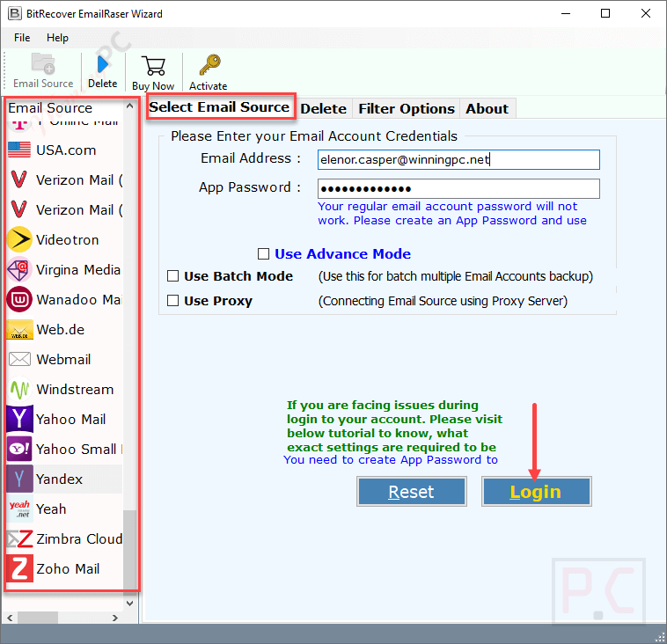Collapse the Email Source panel header arrow
This screenshot has width=667, height=644.
click(x=130, y=106)
